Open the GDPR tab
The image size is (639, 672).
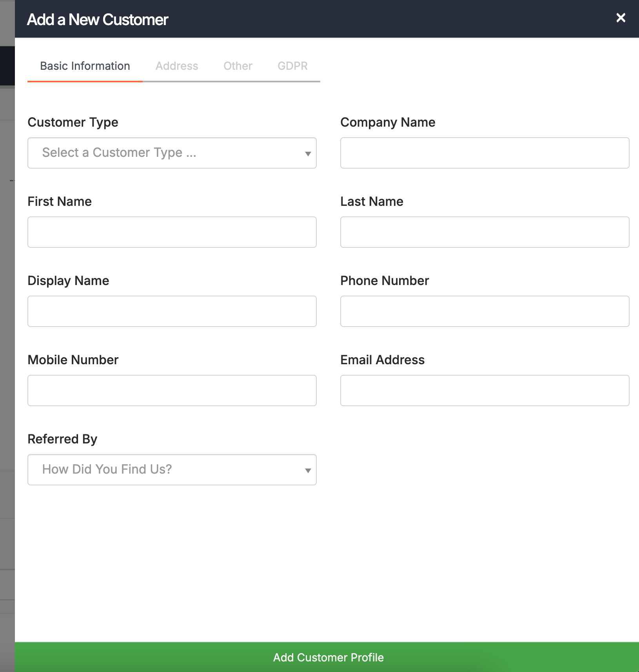point(292,66)
